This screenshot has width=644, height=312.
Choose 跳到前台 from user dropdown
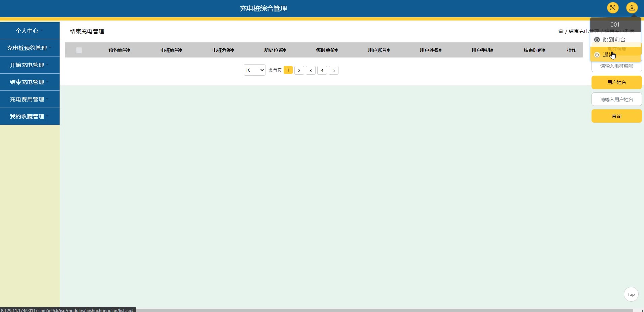615,40
